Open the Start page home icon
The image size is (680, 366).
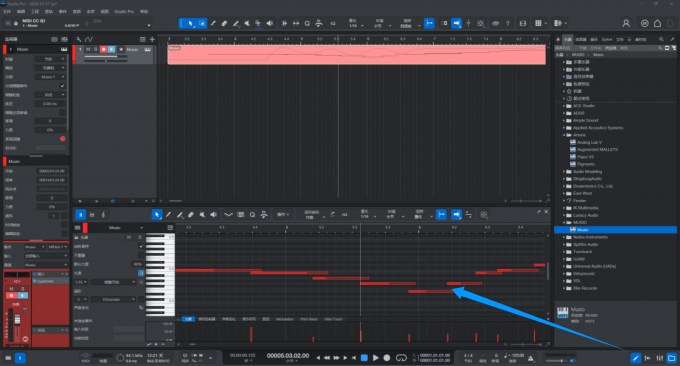(x=657, y=23)
